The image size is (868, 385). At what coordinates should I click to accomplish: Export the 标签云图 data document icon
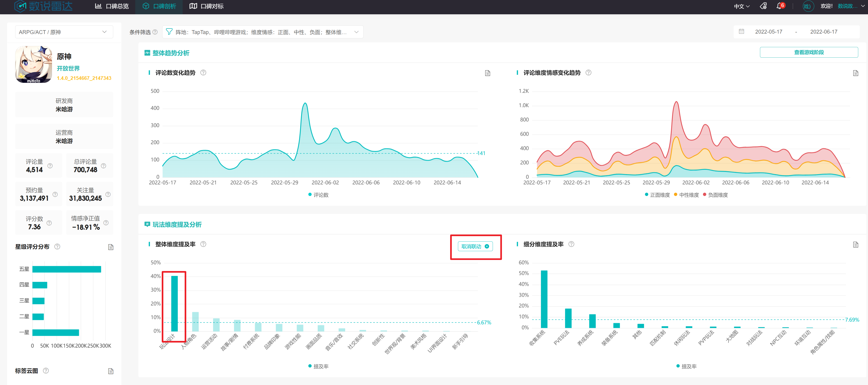click(x=111, y=371)
